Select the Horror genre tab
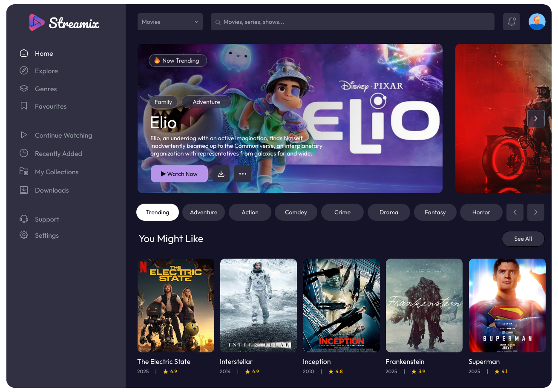Image resolution: width=558 pixels, height=392 pixels. (x=481, y=212)
